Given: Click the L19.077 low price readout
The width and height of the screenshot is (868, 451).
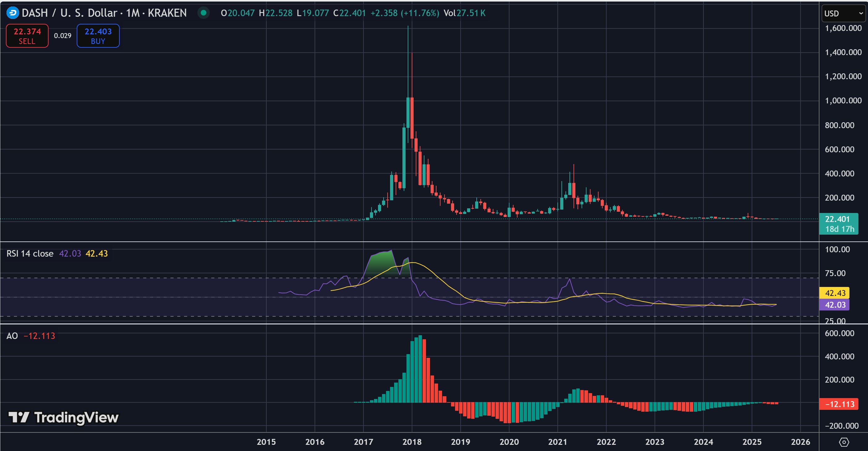Looking at the screenshot, I should [x=313, y=13].
